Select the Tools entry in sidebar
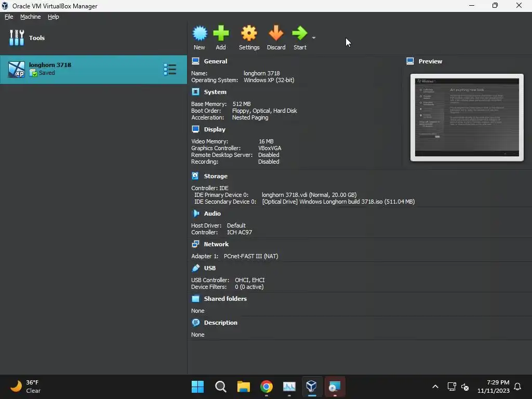532x399 pixels. click(x=94, y=37)
